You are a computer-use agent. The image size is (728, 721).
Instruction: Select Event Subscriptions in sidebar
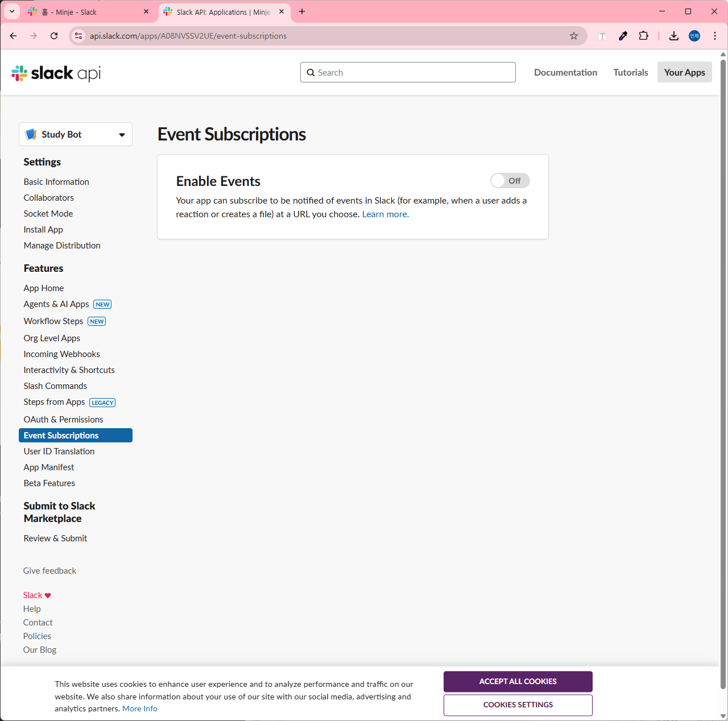click(76, 436)
